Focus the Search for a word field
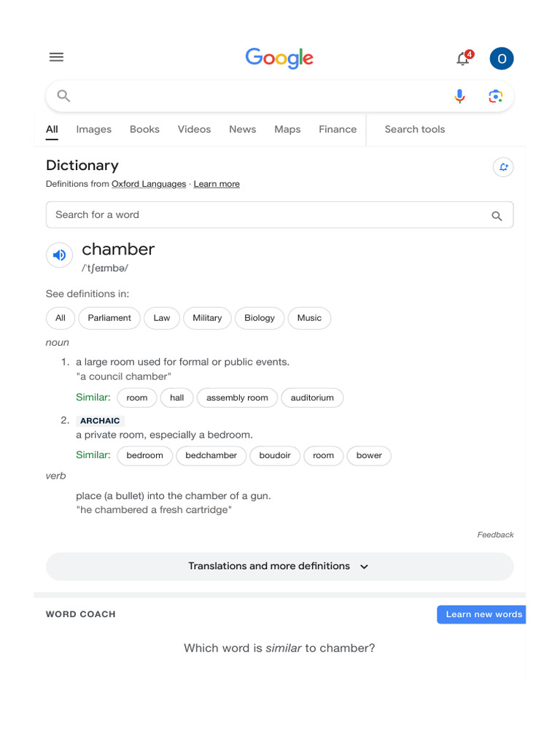The height and width of the screenshot is (747, 560). point(262,215)
